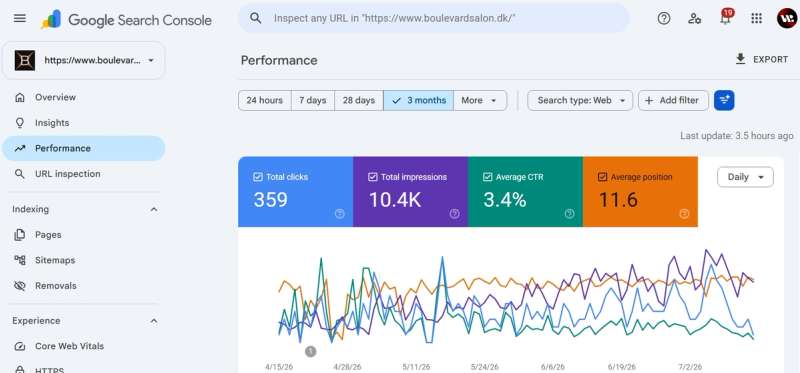Collapse the Experience section
Viewport: 800px width, 373px height.
(x=154, y=321)
